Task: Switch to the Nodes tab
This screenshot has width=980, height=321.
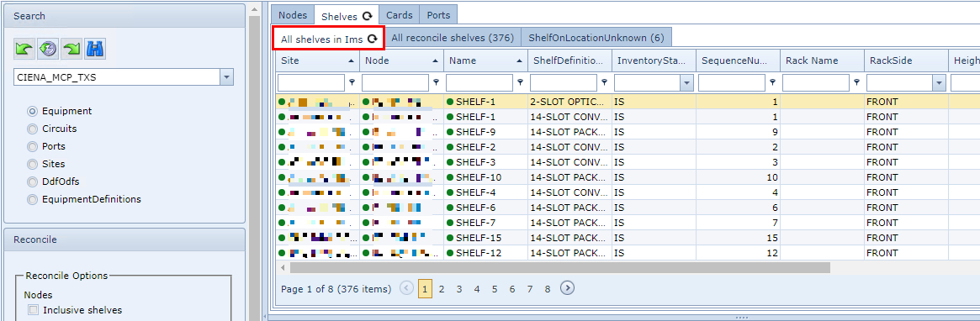Action: coord(292,15)
